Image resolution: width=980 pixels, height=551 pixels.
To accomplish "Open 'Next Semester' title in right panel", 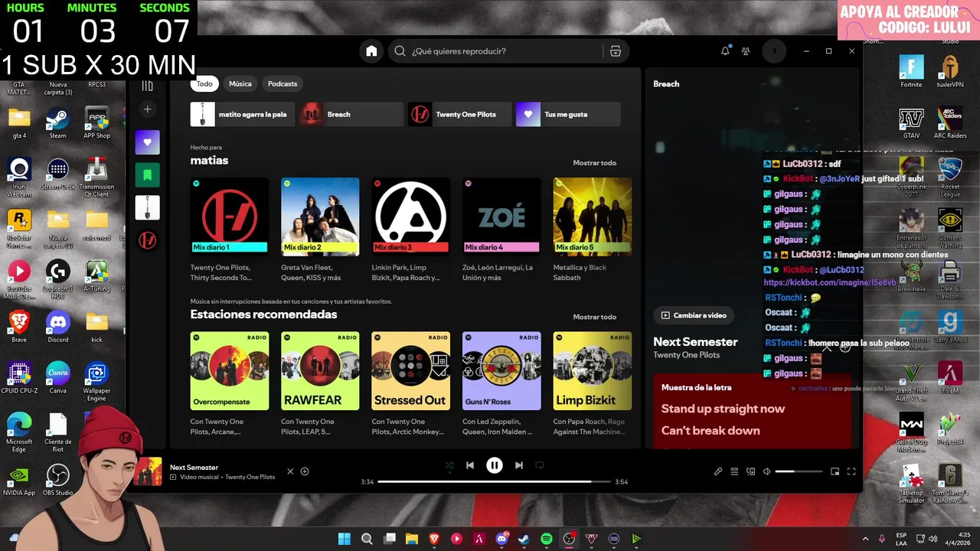I will coord(695,342).
